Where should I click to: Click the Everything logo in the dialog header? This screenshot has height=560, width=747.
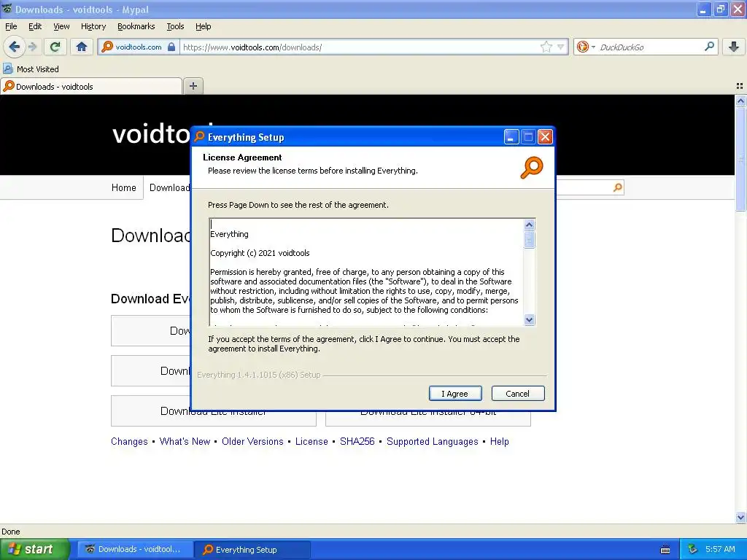pos(531,167)
